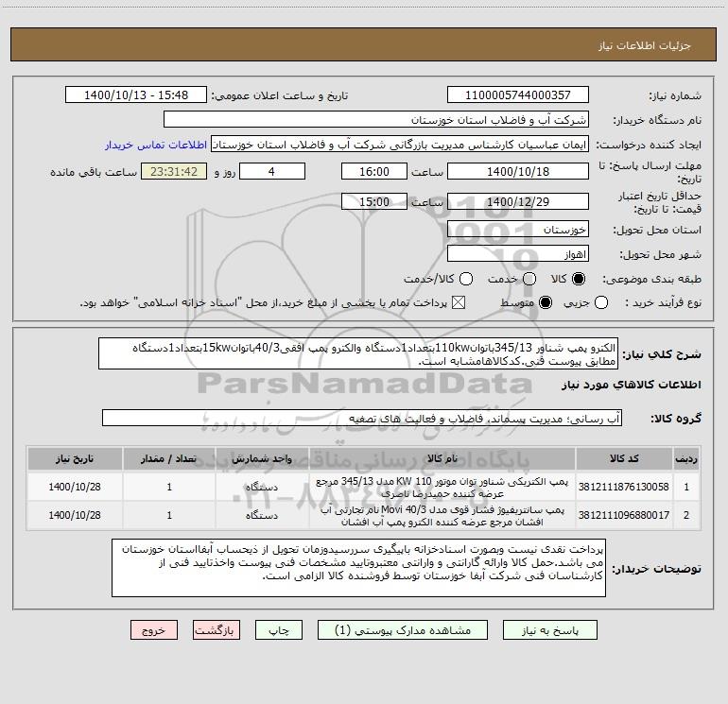Click the requester field ایمان عباسیان

[x=400, y=145]
